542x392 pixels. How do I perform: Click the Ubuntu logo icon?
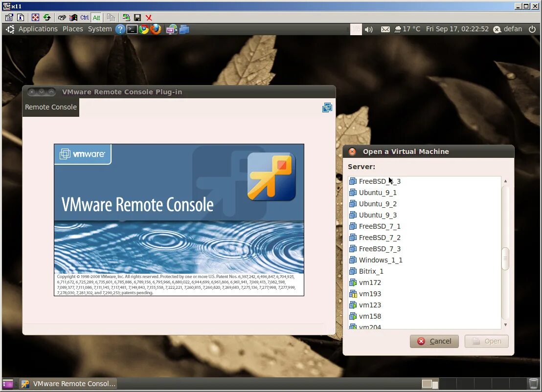(x=10, y=29)
